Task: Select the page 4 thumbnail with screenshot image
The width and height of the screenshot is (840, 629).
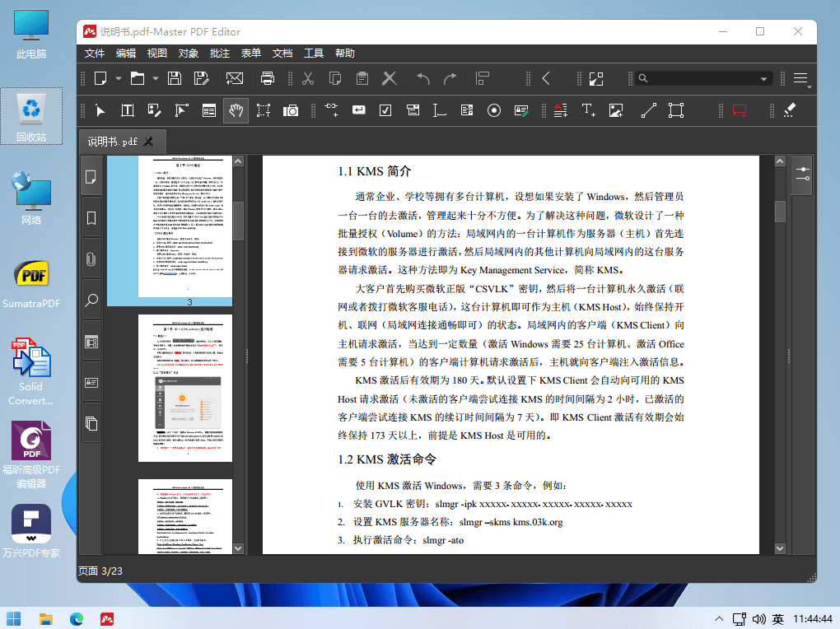Action: 184,388
